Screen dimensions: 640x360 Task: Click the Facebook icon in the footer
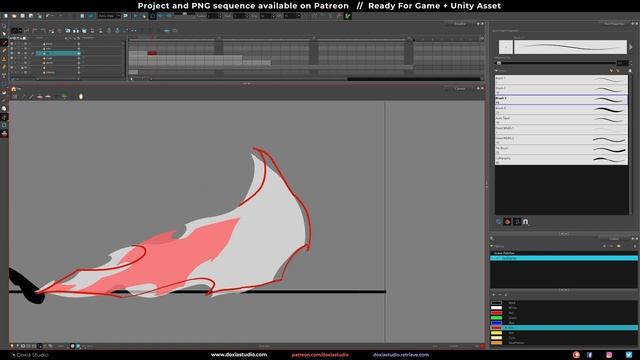(x=589, y=355)
